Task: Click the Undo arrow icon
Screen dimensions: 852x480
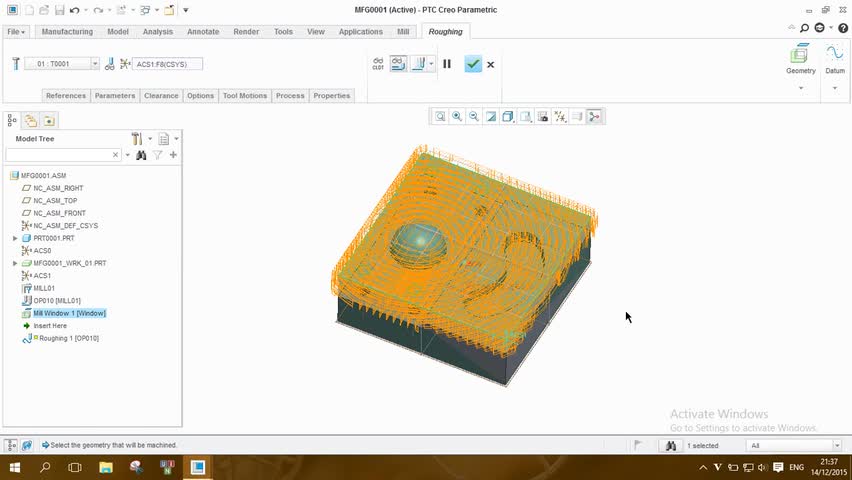Action: pos(75,10)
